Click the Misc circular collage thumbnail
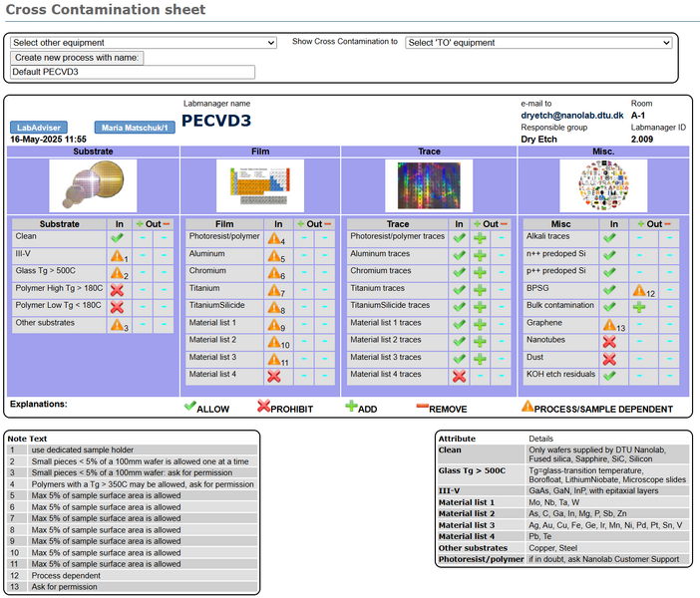 click(597, 185)
